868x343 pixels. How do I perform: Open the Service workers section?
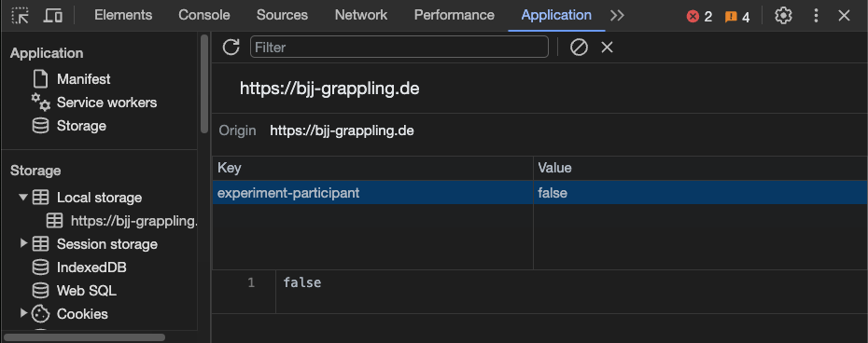pyautogui.click(x=106, y=103)
